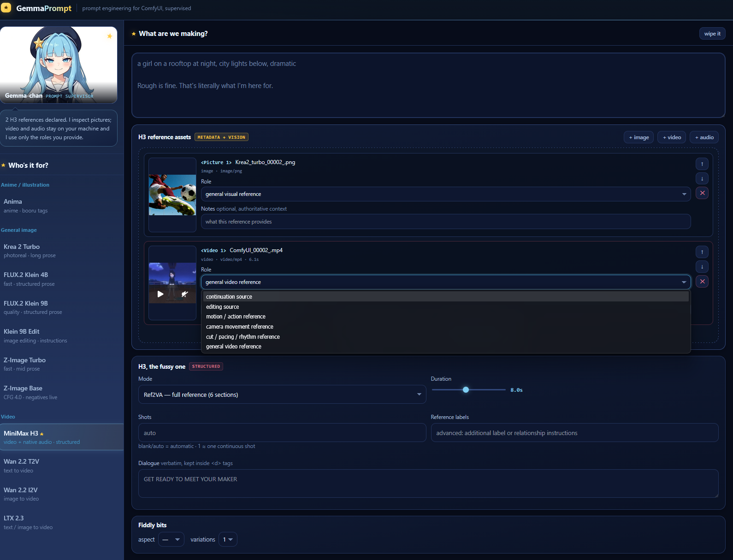733x560 pixels.
Task: Click the 'Krea2_turbo_00002_.png' file name
Action: pyautogui.click(x=265, y=162)
